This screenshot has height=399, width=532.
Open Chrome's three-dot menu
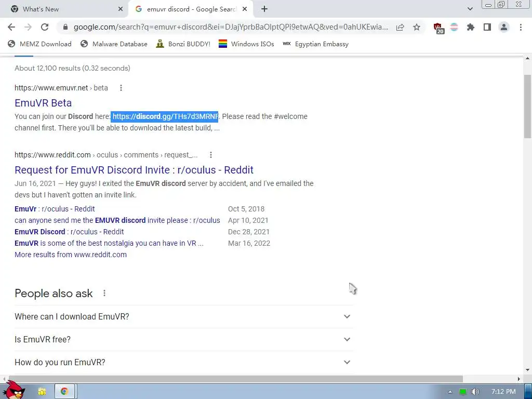coord(521,27)
